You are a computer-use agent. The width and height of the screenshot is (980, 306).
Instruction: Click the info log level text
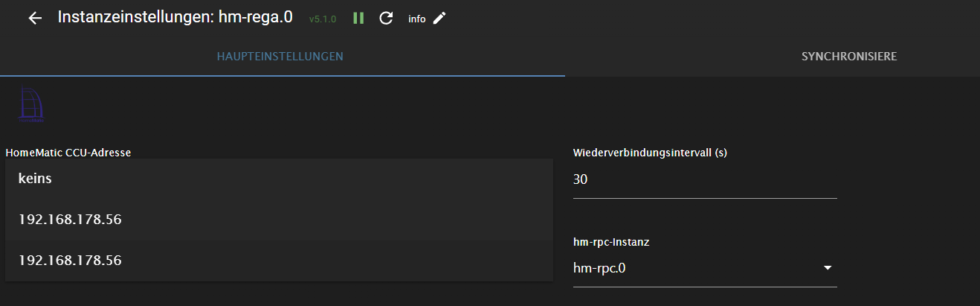tap(416, 19)
